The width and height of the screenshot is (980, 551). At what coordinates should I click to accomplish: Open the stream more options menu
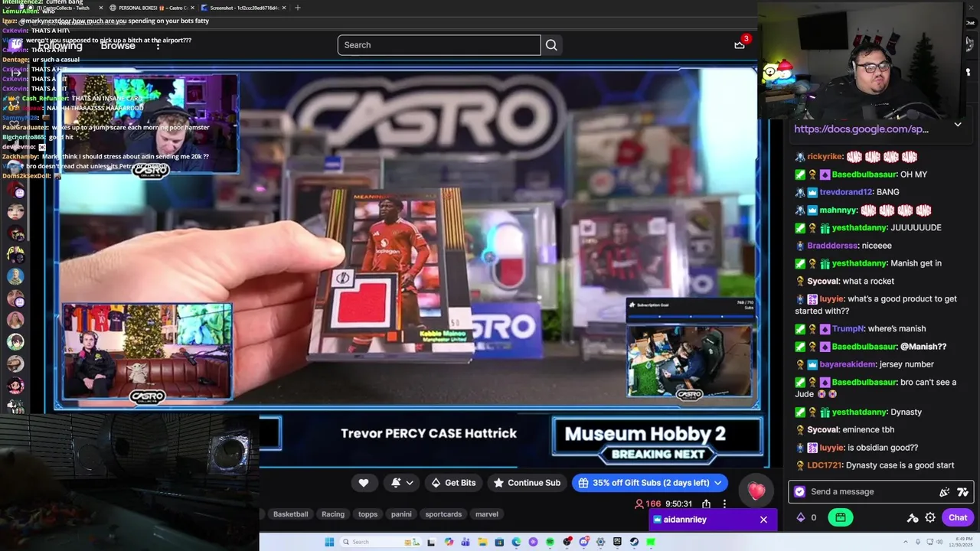tap(724, 504)
